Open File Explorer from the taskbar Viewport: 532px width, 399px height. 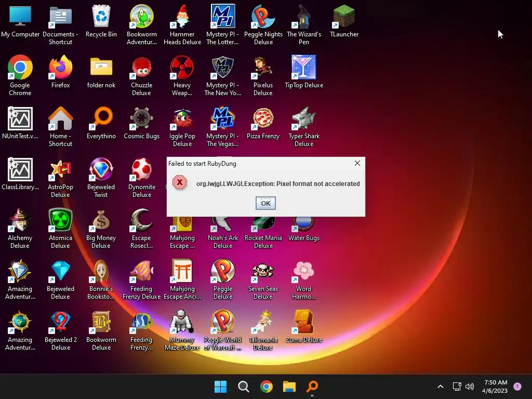(x=289, y=387)
